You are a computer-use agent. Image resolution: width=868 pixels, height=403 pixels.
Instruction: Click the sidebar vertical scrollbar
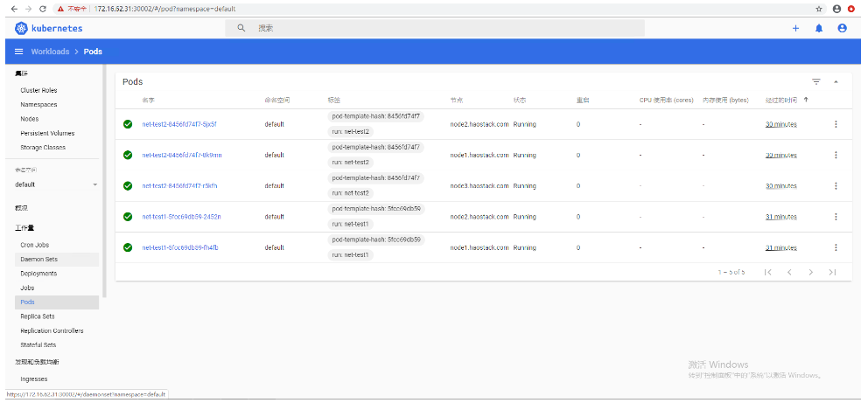(x=105, y=181)
